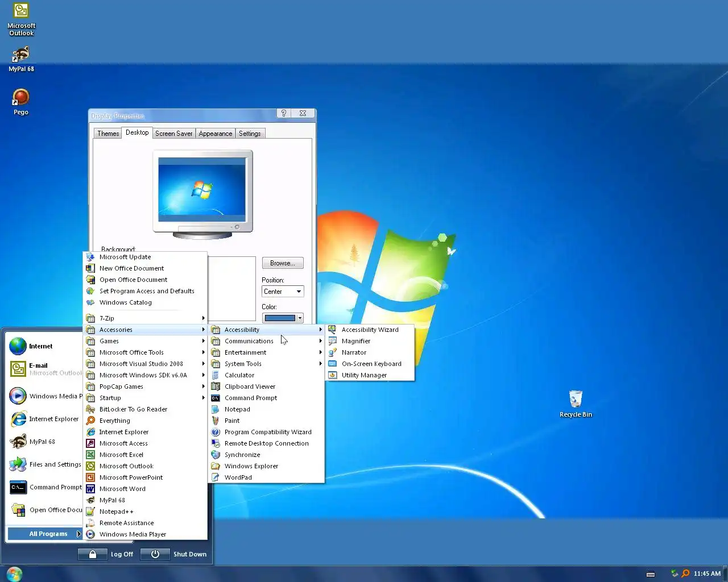The height and width of the screenshot is (582, 728).
Task: Launch Notepad++ from All Programs
Action: coord(145,512)
